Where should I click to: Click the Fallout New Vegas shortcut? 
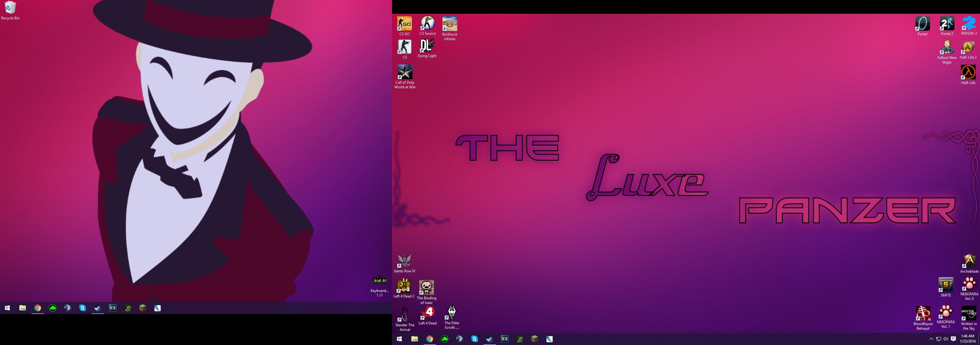[947, 52]
